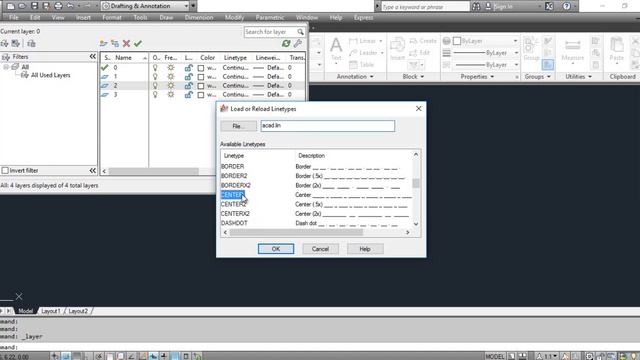Screen dimensions: 640x360
Task: Collapse the Filters tree with double chevron
Action: [93, 56]
